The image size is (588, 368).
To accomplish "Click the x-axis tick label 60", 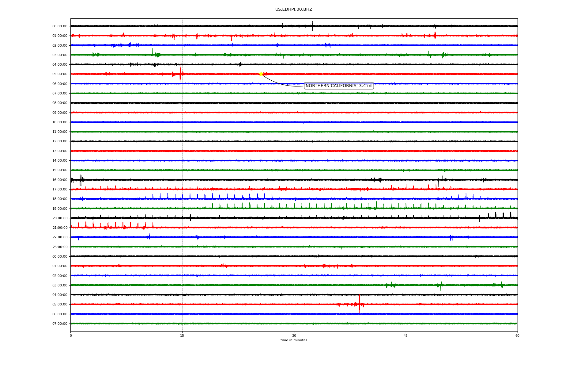I will (x=517, y=335).
